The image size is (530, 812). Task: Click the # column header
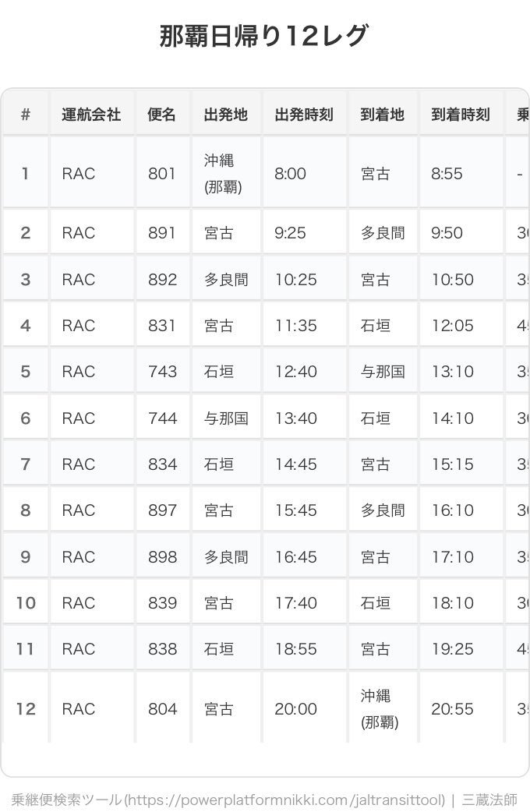(26, 114)
